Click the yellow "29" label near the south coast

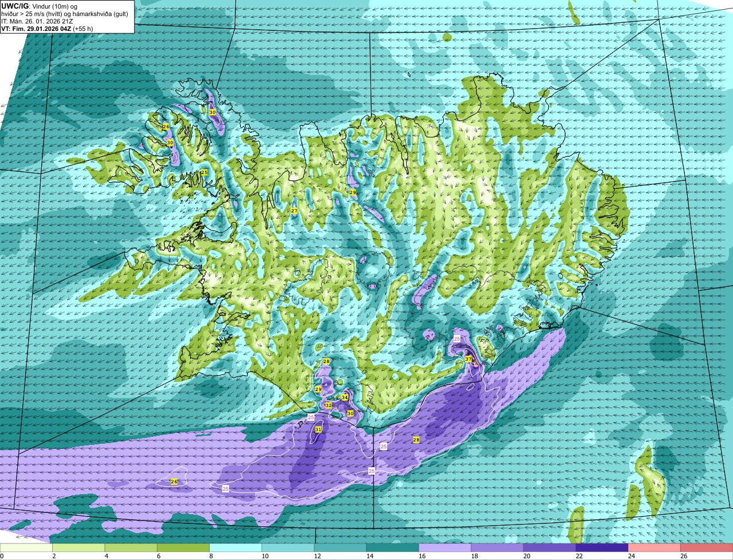pyautogui.click(x=318, y=389)
